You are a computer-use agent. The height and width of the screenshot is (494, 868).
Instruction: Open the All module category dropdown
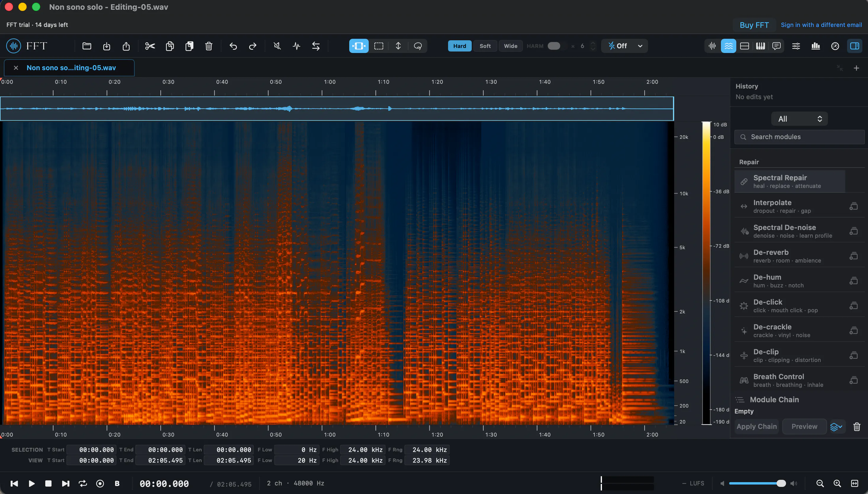pyautogui.click(x=799, y=119)
